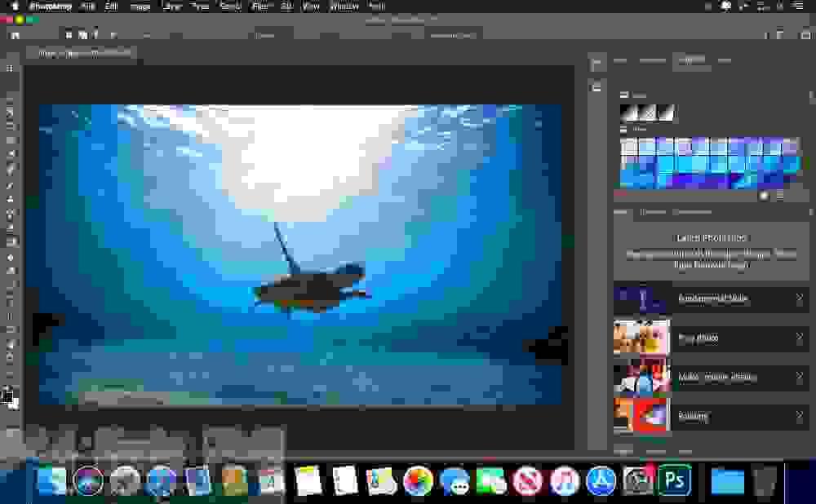Expand the Fundamental Skills tutorials chevron
816x504 pixels.
(800, 298)
